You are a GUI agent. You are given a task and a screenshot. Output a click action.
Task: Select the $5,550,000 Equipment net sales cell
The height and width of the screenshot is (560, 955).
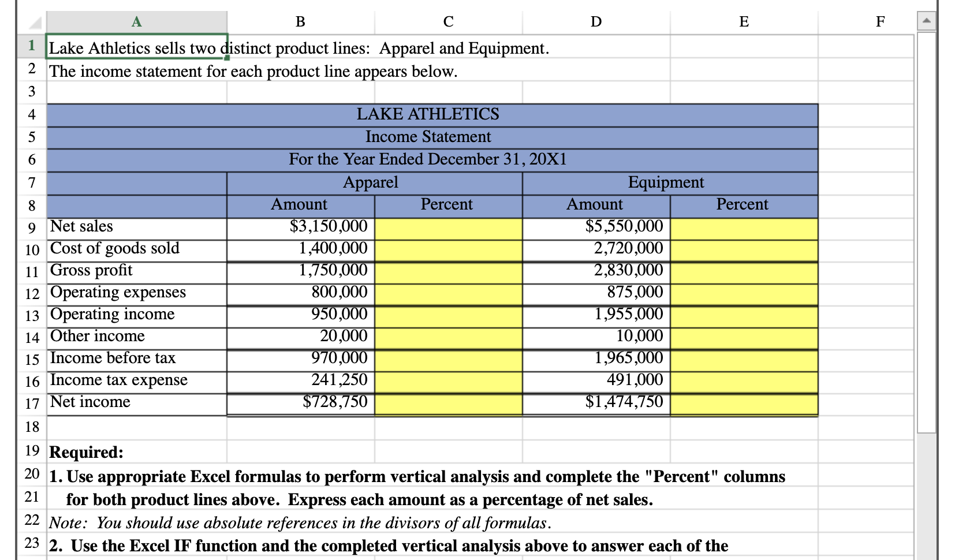pyautogui.click(x=596, y=226)
